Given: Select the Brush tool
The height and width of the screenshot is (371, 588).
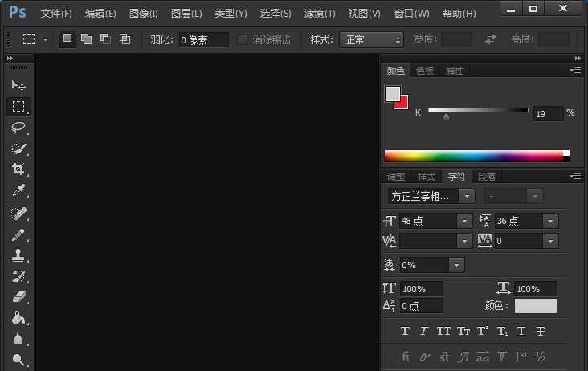Looking at the screenshot, I should 18,235.
